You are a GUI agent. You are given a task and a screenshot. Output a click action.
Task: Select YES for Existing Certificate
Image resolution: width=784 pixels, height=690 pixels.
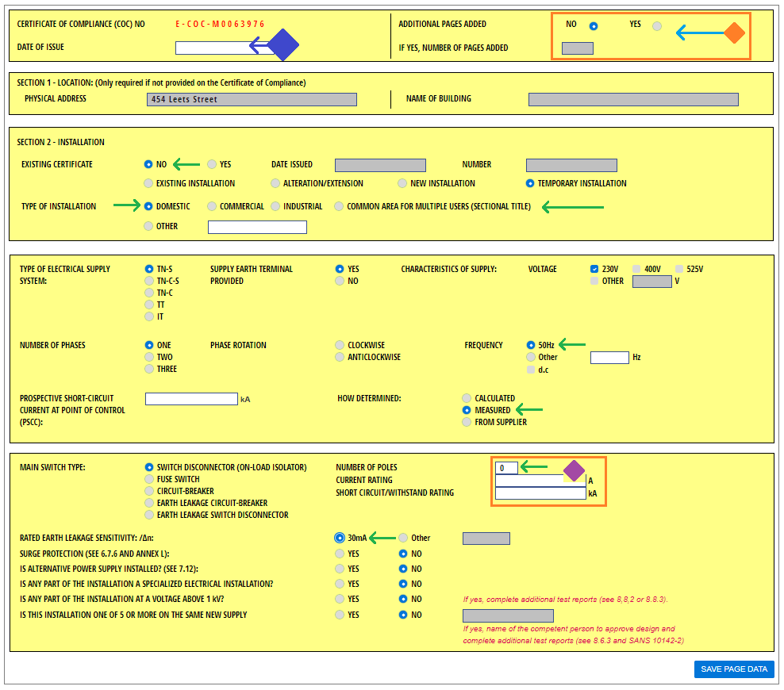212,164
